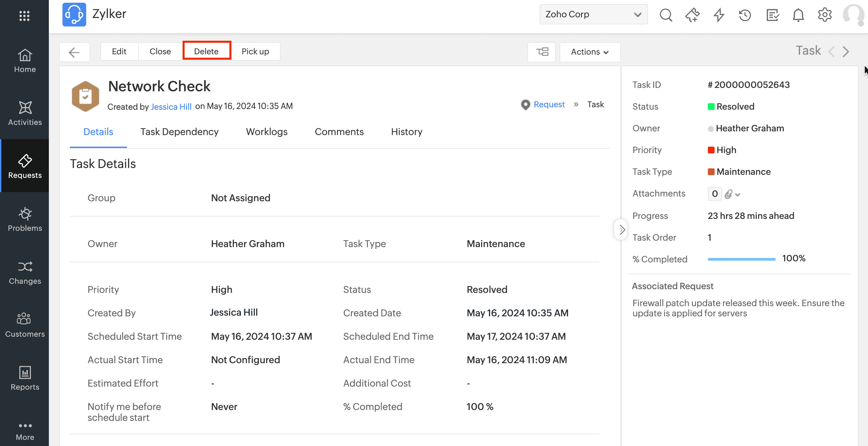Open the Actions dropdown menu
This screenshot has height=446, width=868.
tap(590, 52)
